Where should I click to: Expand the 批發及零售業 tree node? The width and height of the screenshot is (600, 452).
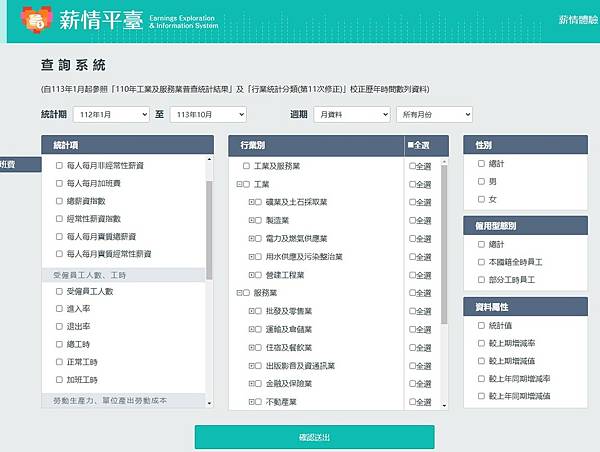(x=251, y=311)
